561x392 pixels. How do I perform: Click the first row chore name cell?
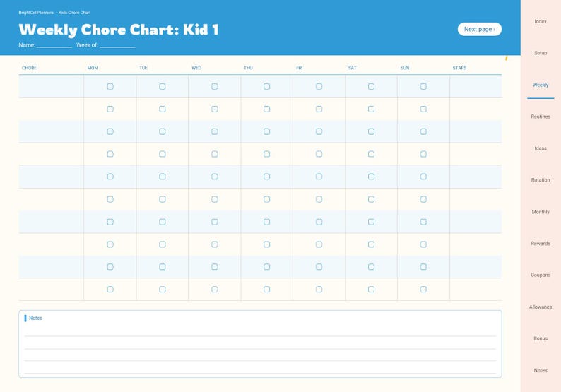[51, 87]
